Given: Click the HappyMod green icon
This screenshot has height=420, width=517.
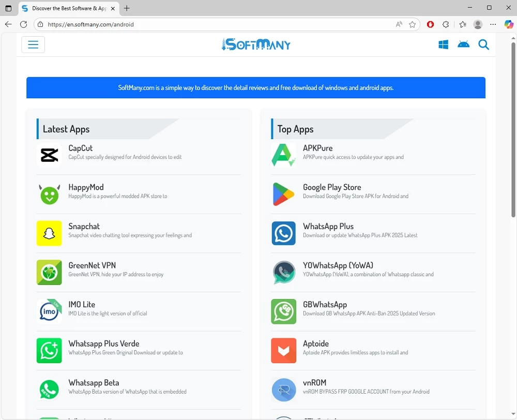Looking at the screenshot, I should 49,194.
